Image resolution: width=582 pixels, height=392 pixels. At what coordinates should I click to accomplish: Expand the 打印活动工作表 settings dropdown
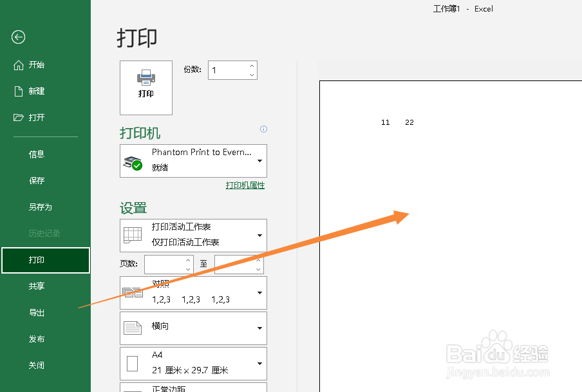(260, 235)
